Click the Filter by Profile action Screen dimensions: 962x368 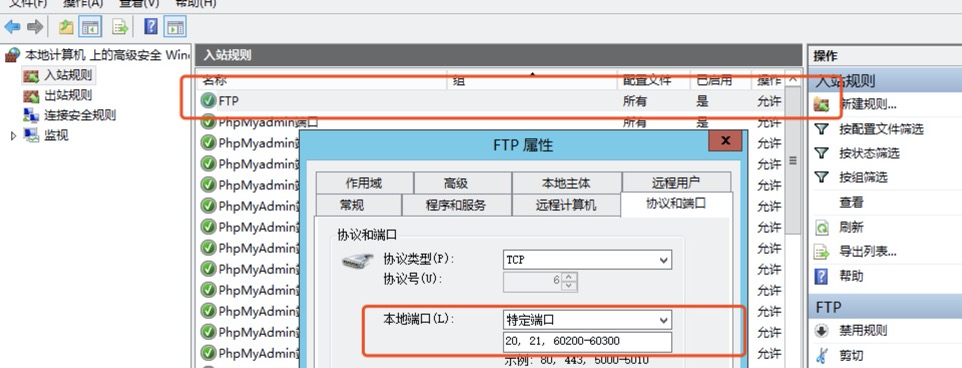tap(881, 129)
